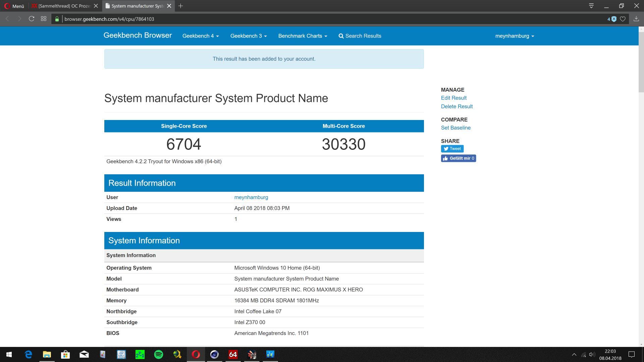The height and width of the screenshot is (362, 644).
Task: Open the new tab plus button
Action: [x=180, y=6]
